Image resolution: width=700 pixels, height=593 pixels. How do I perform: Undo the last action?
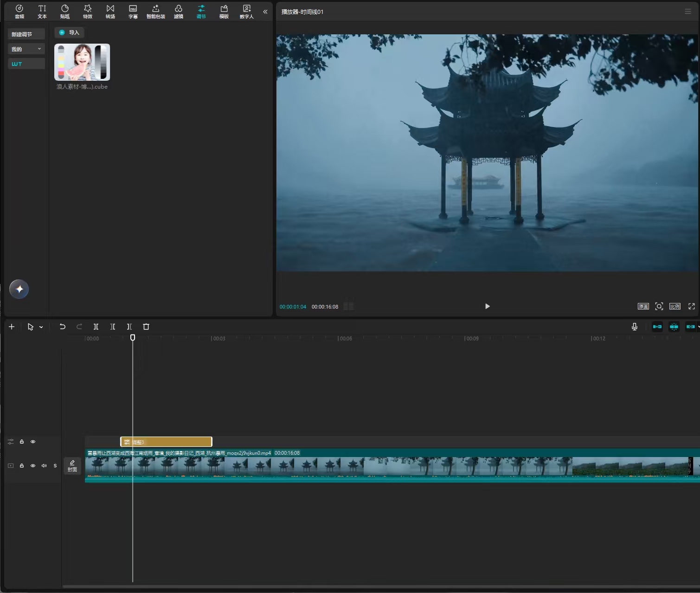click(62, 327)
